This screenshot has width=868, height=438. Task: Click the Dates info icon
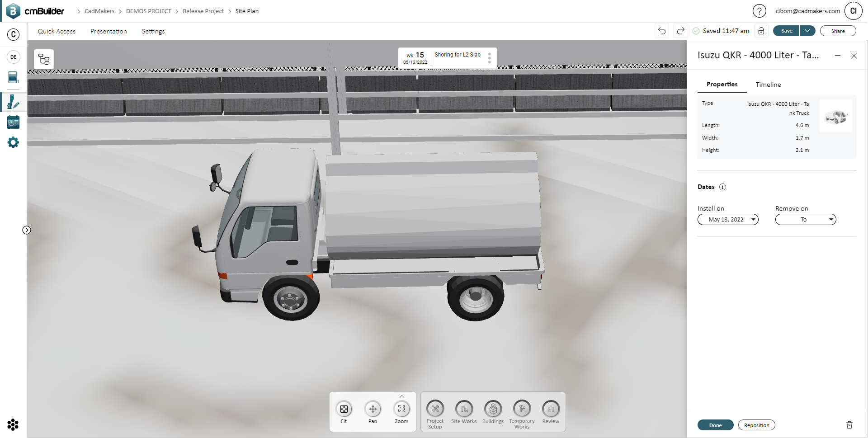coord(722,187)
